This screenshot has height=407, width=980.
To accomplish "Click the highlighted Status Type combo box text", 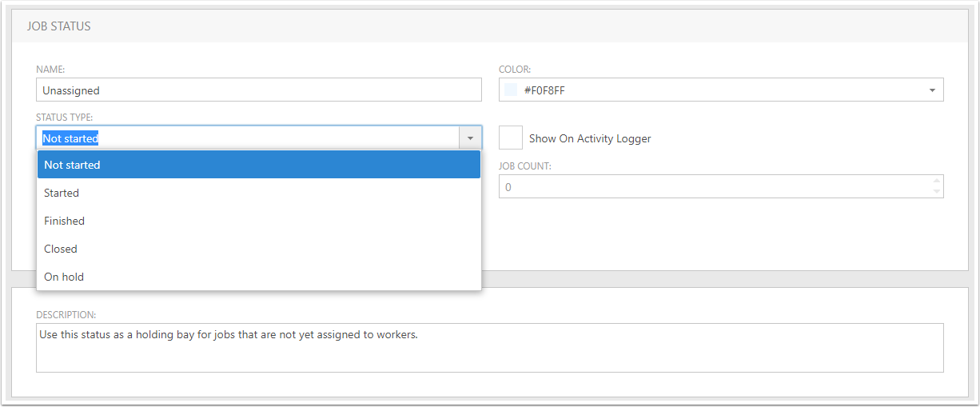I will (70, 138).
